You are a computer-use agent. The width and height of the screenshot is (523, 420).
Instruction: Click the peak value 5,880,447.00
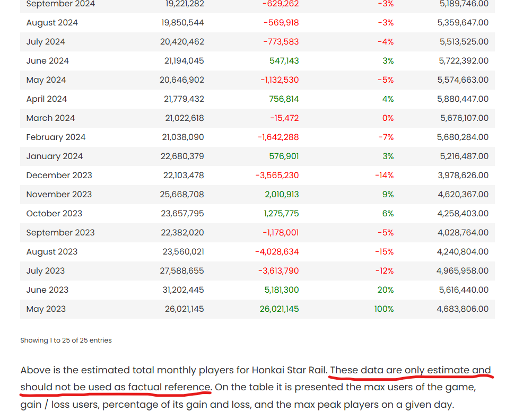point(463,99)
